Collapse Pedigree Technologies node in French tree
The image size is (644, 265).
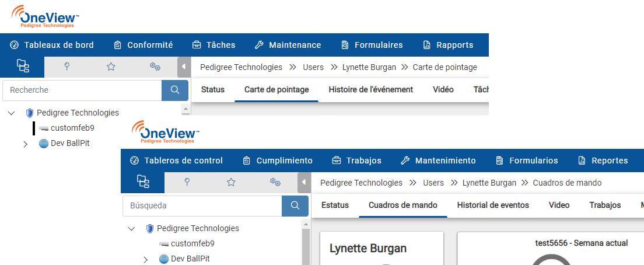point(12,113)
